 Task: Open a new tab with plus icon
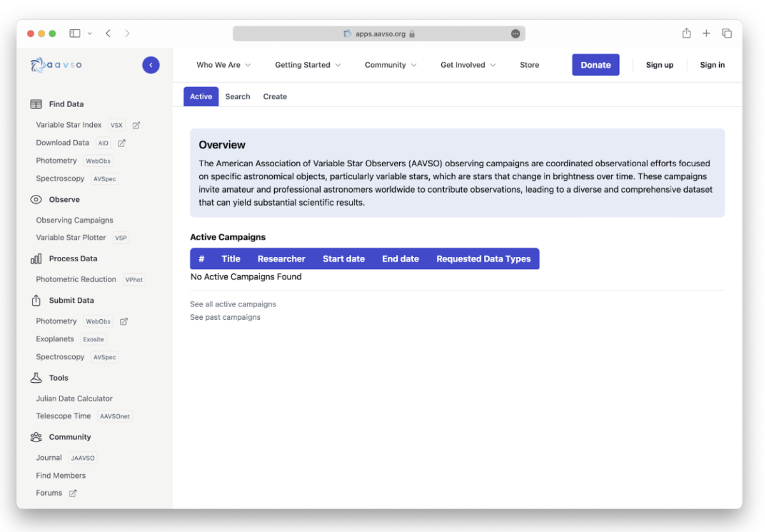706,33
